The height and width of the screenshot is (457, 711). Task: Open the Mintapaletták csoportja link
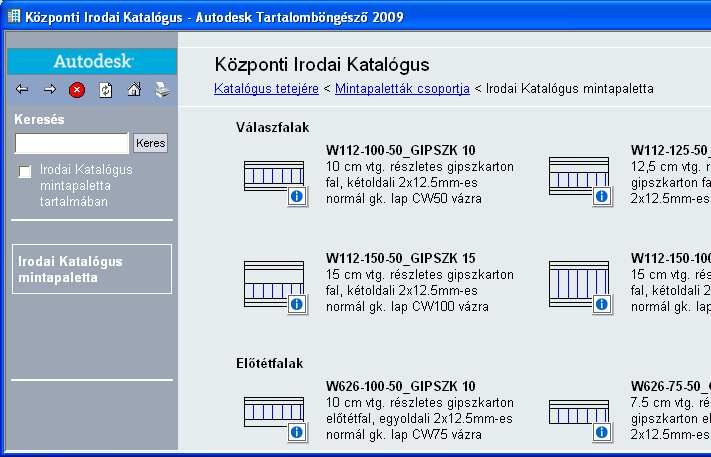pos(402,88)
